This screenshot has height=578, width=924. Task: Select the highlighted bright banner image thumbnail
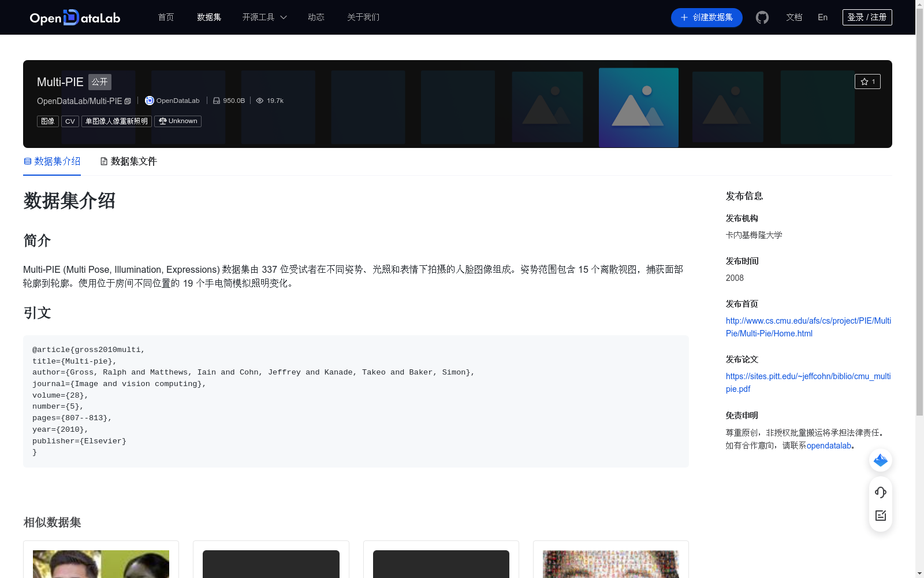[x=639, y=108]
